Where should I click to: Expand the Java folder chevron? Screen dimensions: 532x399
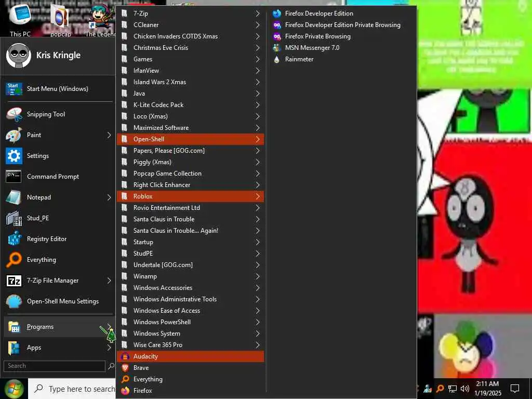(258, 94)
